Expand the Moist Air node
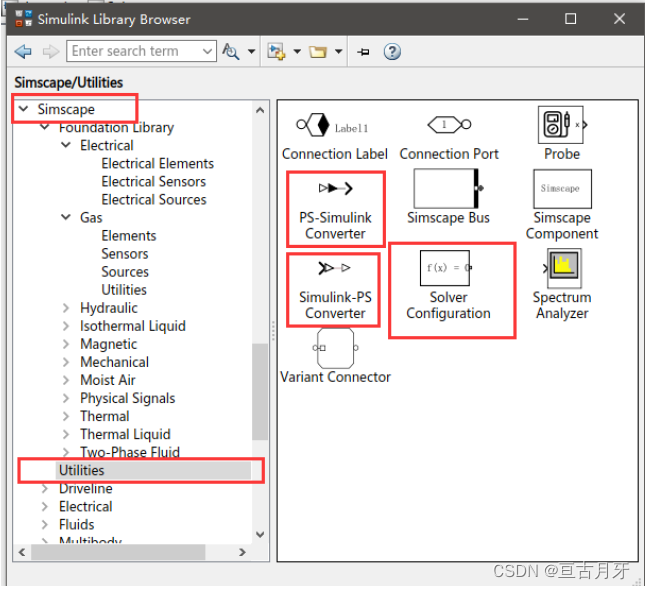The height and width of the screenshot is (589, 645). [66, 380]
